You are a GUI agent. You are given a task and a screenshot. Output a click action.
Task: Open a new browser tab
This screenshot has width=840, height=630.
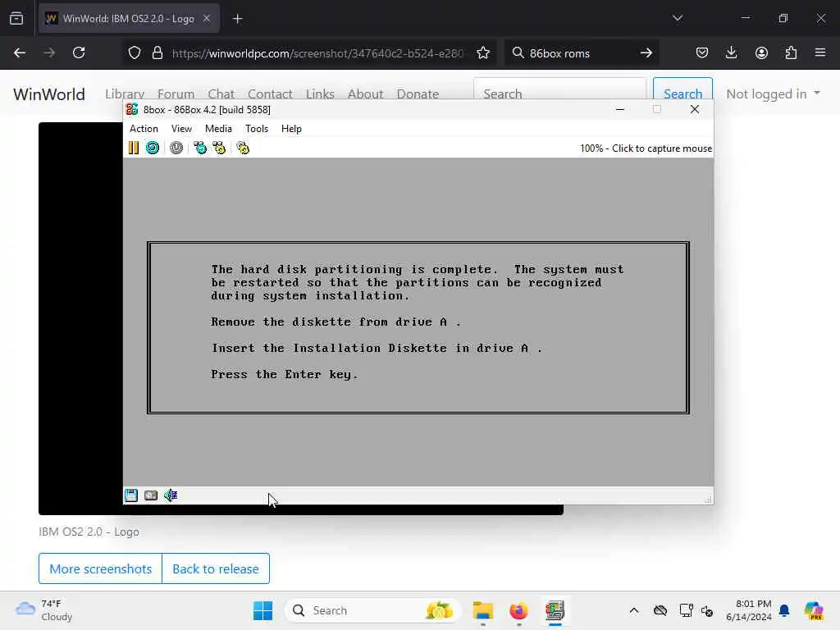tap(237, 19)
